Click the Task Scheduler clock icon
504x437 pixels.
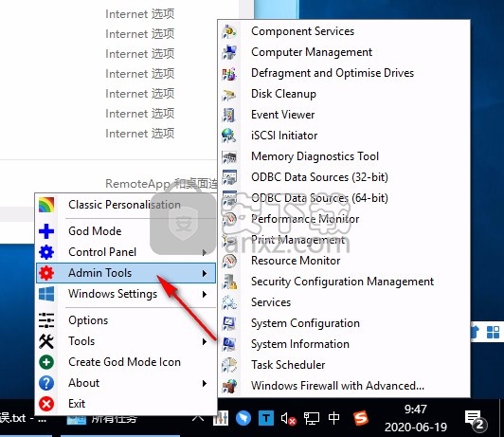coord(229,365)
